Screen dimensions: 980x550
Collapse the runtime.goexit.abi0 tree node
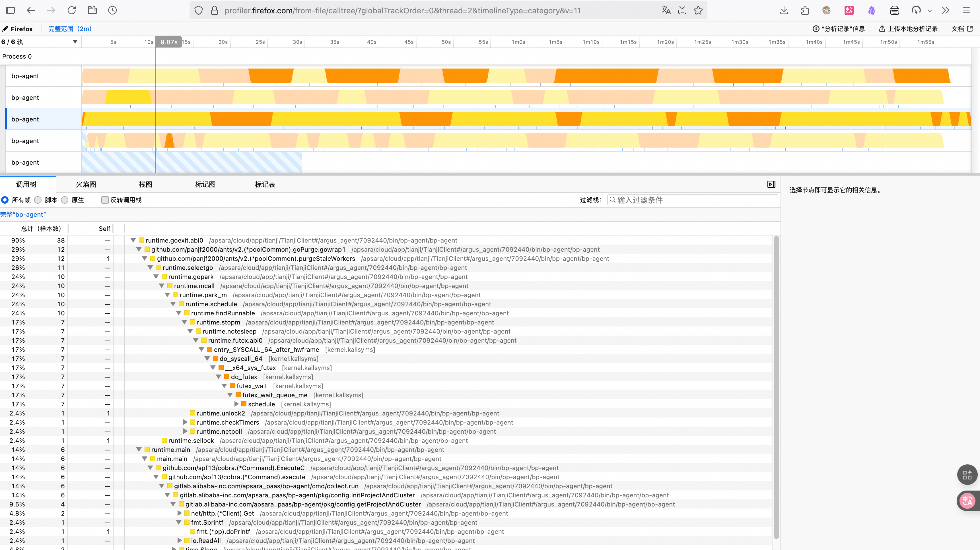(133, 240)
